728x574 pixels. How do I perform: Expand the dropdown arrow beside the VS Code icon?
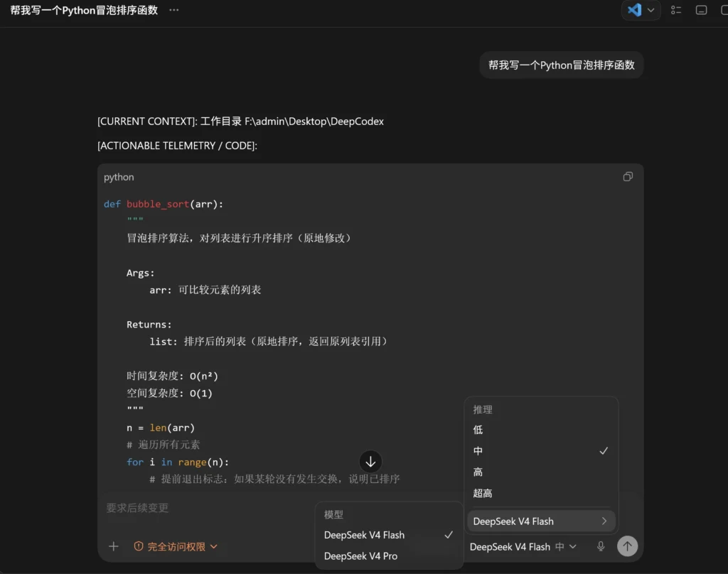point(651,10)
